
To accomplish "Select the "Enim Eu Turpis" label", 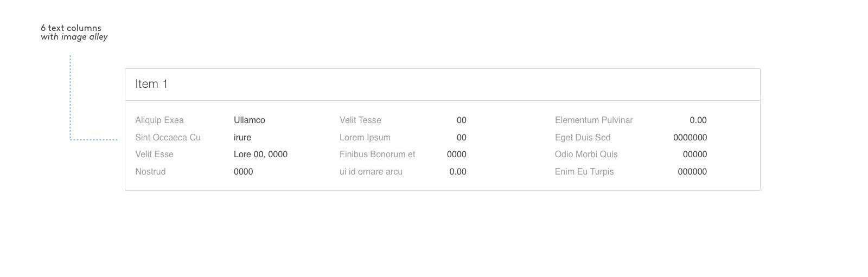I will tap(584, 172).
